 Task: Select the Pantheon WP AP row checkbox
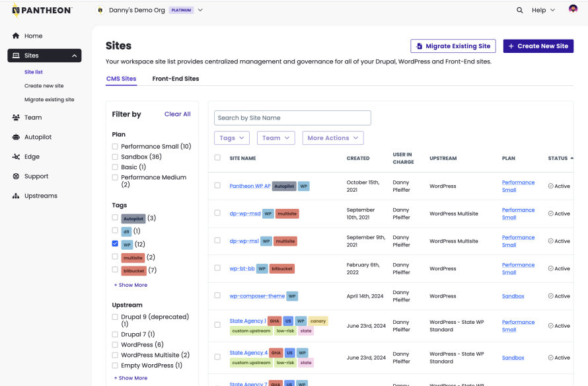pyautogui.click(x=217, y=185)
